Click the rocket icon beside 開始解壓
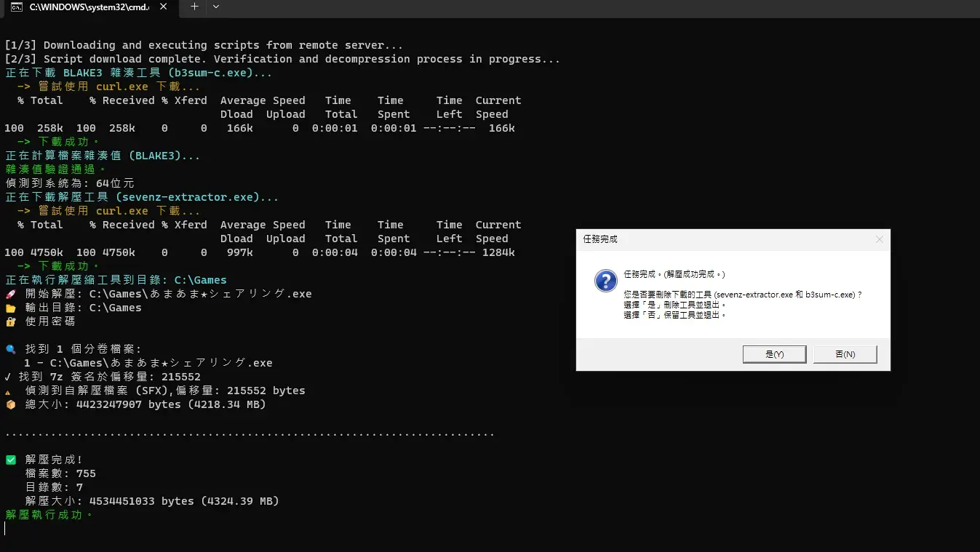Screen dimensions: 980x552 pos(10,294)
